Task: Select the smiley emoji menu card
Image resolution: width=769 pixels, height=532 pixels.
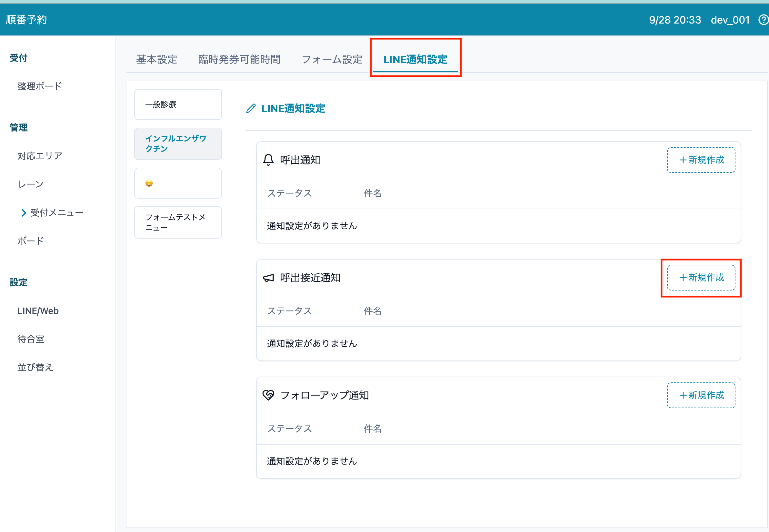Action: [178, 183]
